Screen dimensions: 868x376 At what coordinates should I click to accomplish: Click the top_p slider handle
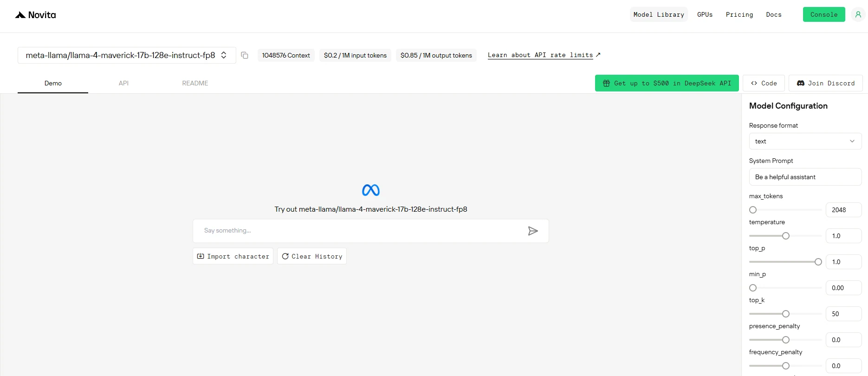(x=818, y=262)
